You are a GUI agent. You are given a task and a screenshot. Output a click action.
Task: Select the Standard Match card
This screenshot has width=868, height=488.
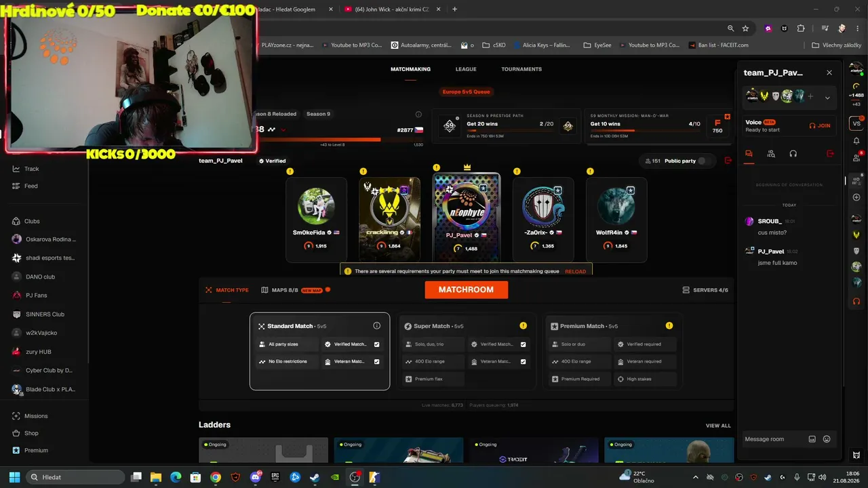click(x=319, y=351)
